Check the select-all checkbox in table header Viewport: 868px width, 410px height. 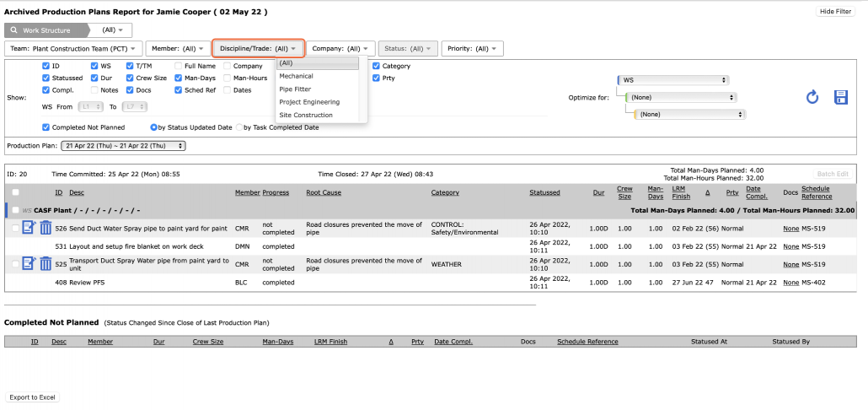15,192
